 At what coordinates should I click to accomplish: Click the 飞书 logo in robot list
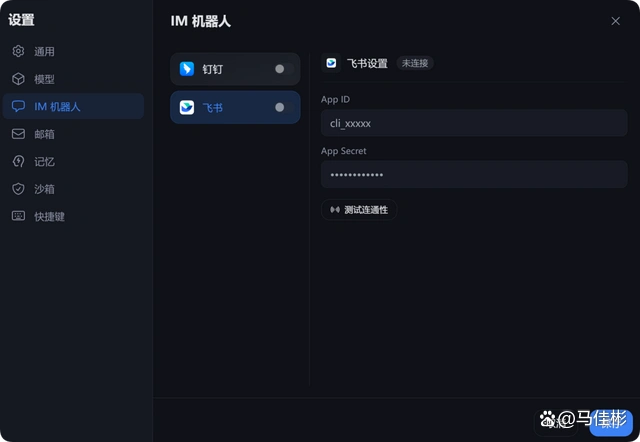pos(187,107)
